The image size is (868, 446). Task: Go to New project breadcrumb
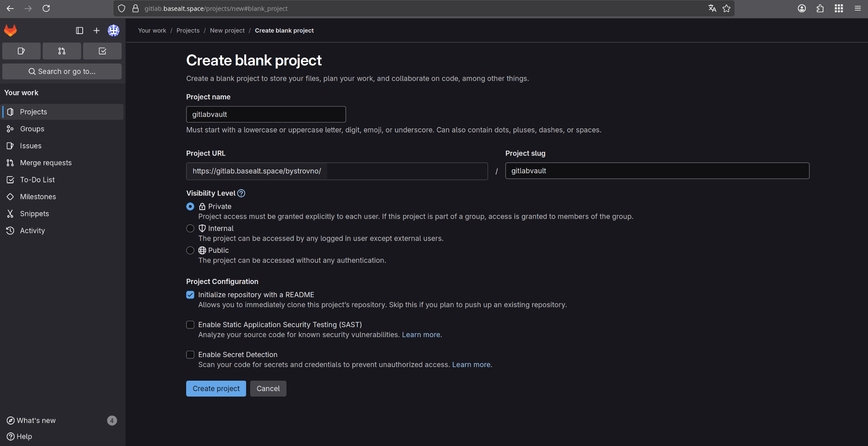coord(227,30)
